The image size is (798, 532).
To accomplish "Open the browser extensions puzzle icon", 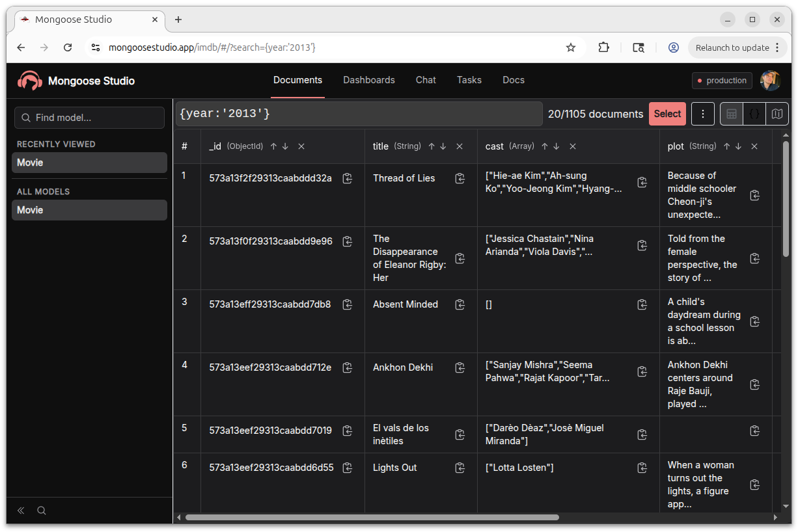I will click(x=604, y=47).
